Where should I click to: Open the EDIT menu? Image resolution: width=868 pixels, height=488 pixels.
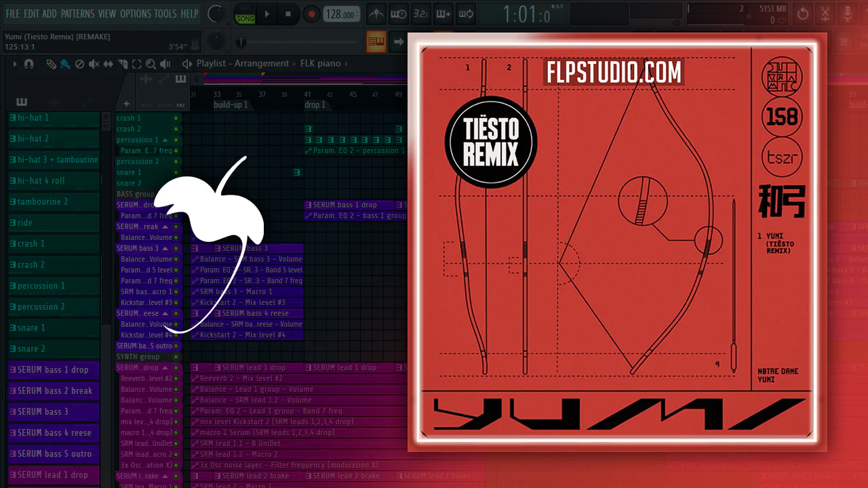31,14
